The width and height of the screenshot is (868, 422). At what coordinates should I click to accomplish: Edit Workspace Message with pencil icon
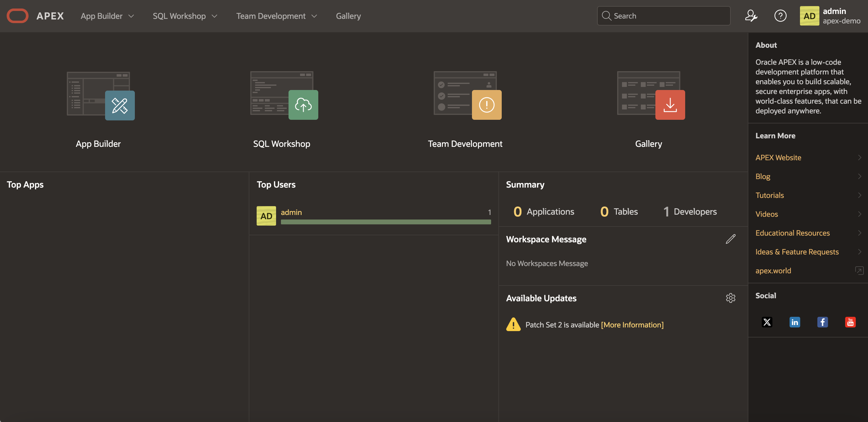[x=730, y=239]
